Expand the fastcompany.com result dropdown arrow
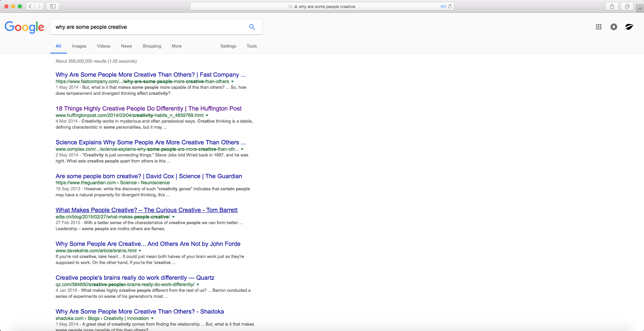Viewport: 644px width, 331px height. point(232,82)
